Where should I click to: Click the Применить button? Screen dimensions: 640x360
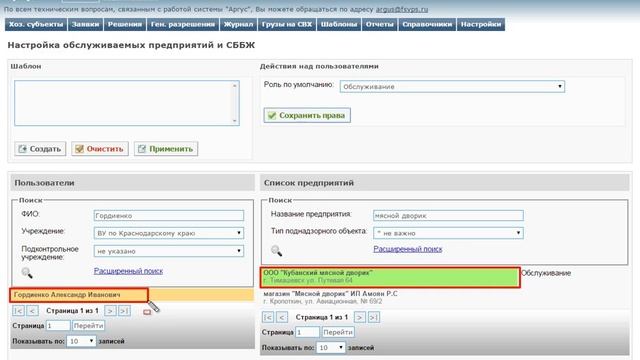click(x=166, y=149)
